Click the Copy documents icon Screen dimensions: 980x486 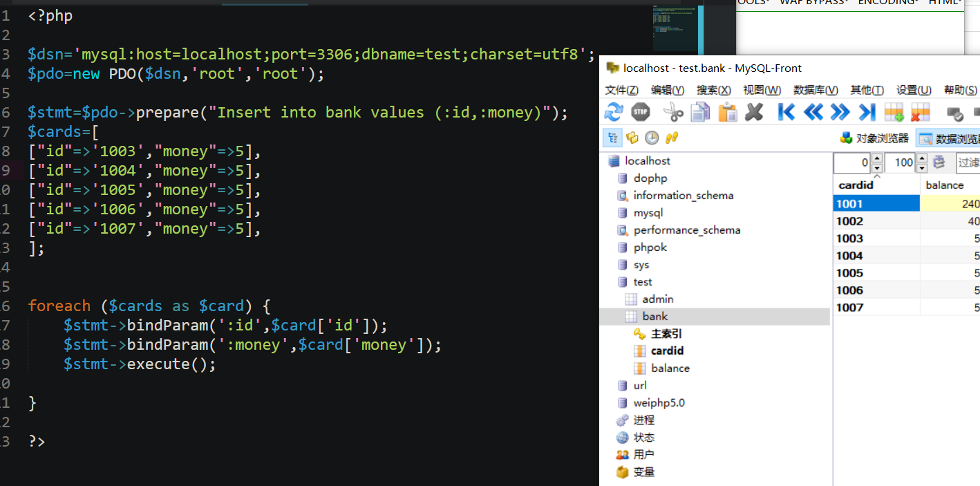pos(701,112)
